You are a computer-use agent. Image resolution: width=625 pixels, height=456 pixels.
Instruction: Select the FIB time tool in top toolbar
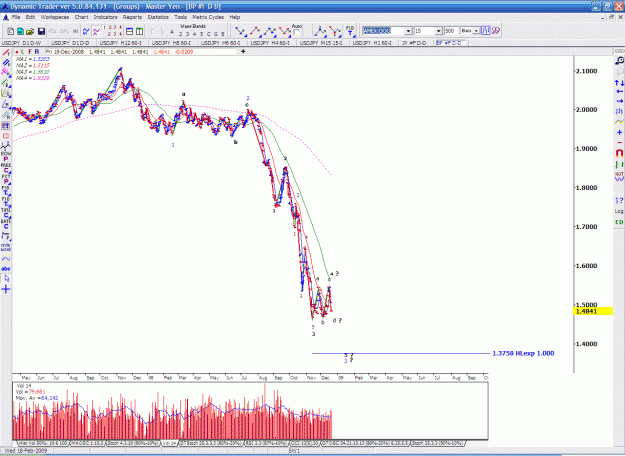[350, 31]
